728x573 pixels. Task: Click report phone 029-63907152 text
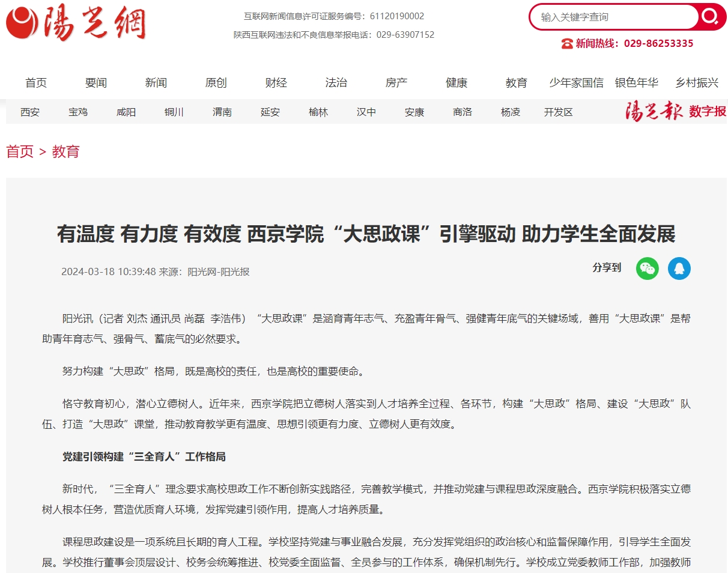tap(405, 35)
